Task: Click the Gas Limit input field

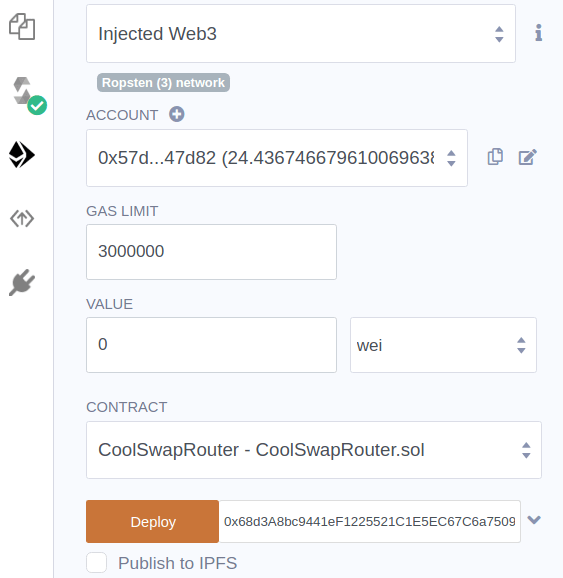Action: pos(211,252)
